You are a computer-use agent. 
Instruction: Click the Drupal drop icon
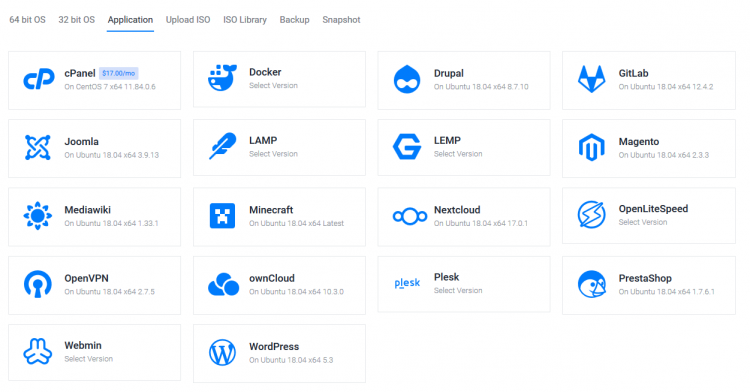407,79
